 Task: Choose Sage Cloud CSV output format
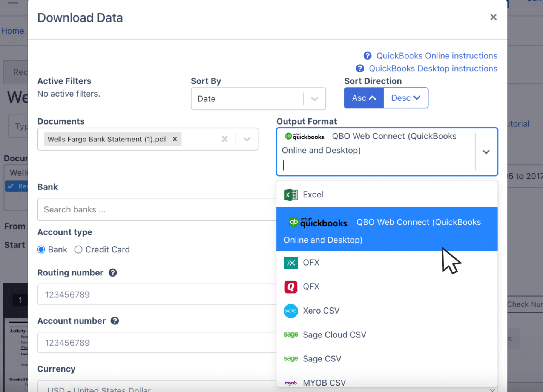[387, 335]
